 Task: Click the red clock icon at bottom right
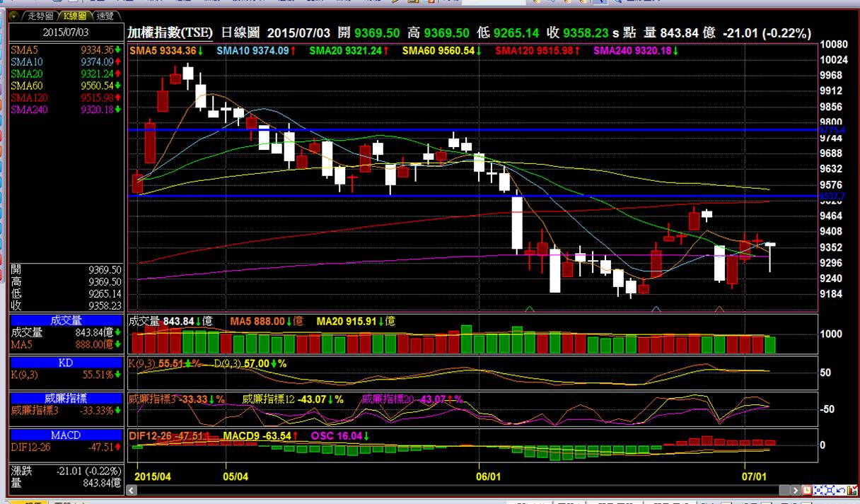(808, 490)
